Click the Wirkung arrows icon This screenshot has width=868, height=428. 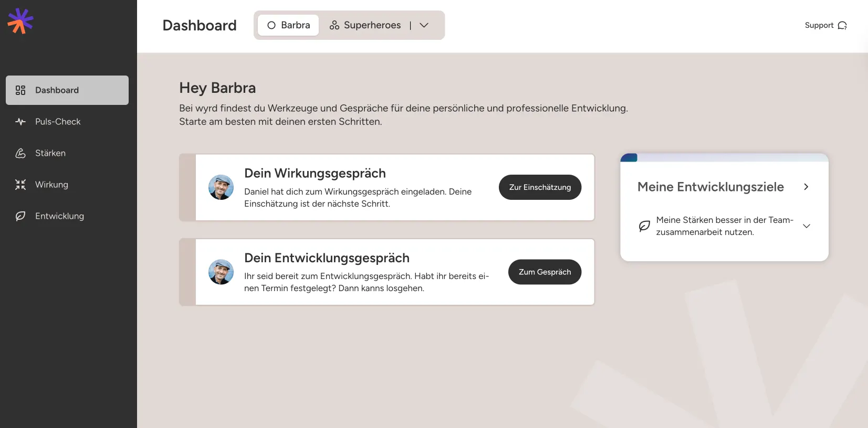[20, 184]
